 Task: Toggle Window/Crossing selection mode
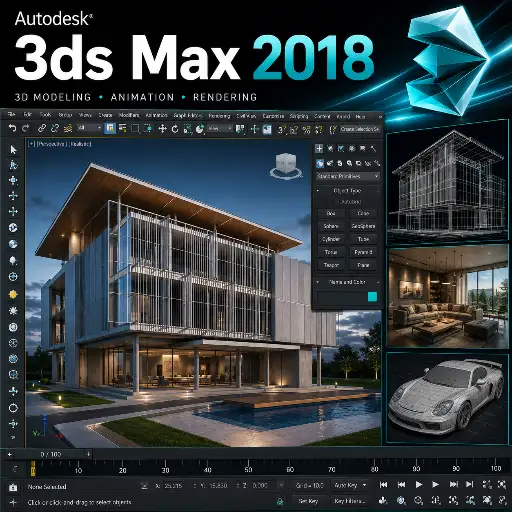[x=148, y=129]
